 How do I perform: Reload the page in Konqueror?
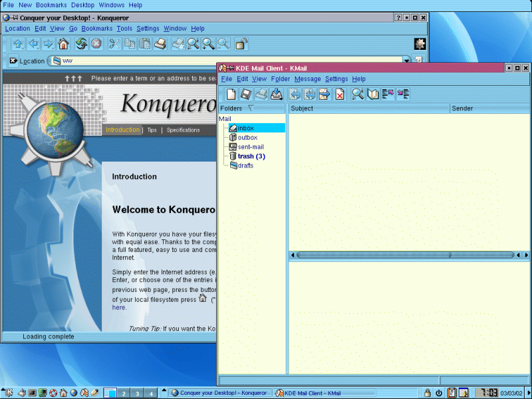(81, 44)
